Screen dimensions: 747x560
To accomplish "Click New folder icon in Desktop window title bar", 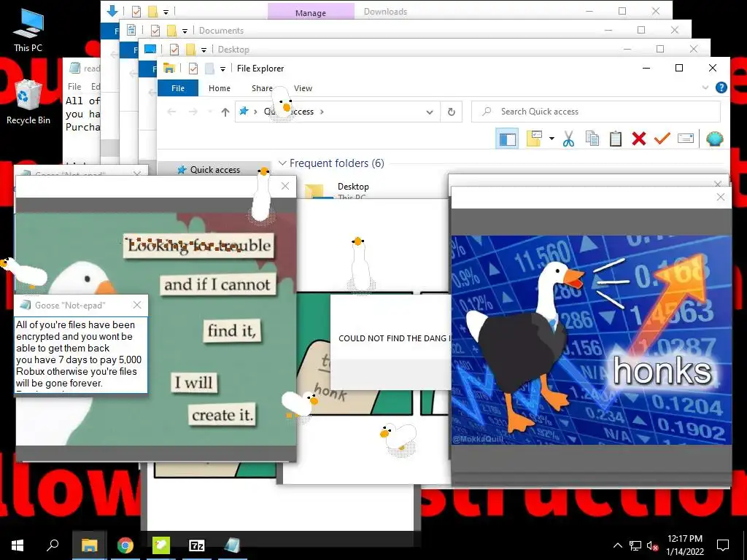I will pos(190,50).
